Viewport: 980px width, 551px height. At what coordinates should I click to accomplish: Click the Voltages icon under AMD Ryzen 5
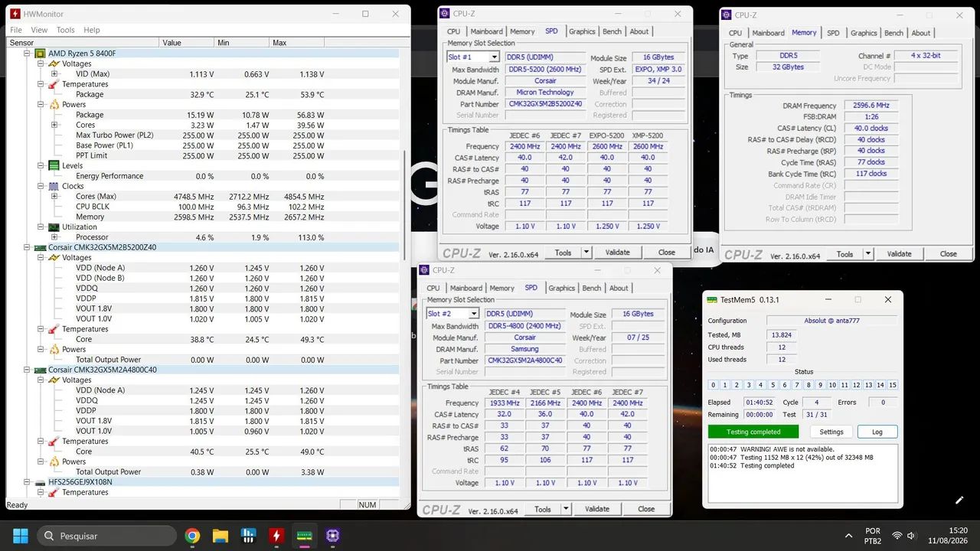pos(54,64)
